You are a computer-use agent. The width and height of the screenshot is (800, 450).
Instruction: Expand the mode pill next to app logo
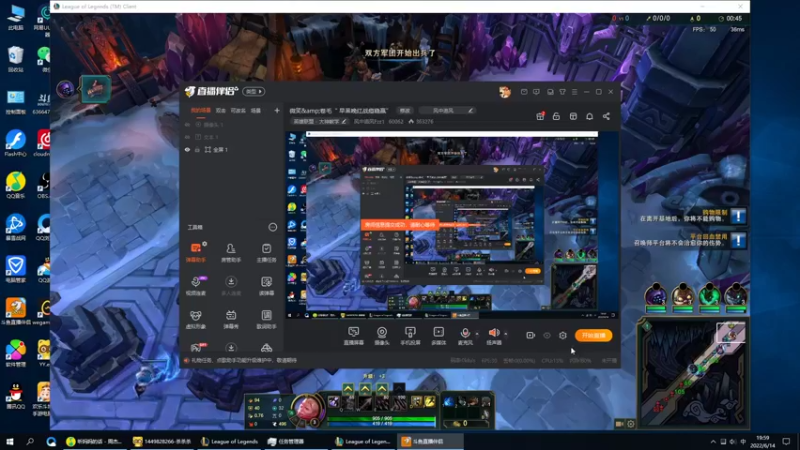pyautogui.click(x=254, y=92)
